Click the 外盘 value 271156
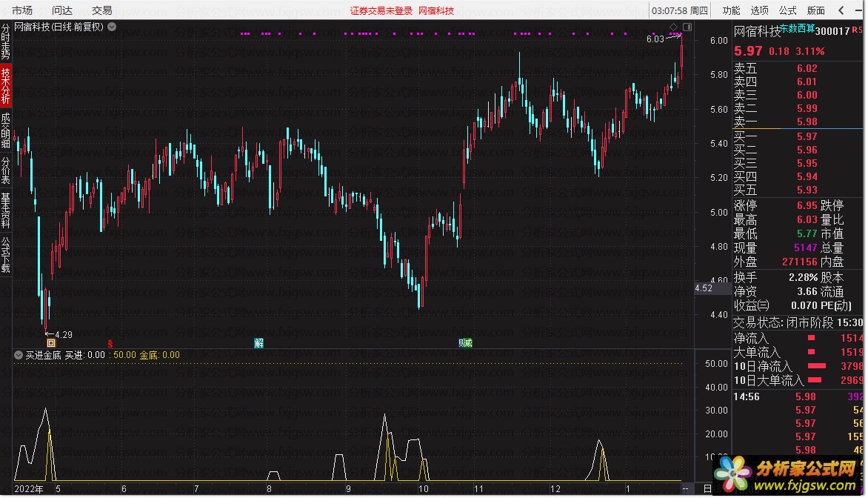This screenshot has height=498, width=868. coord(799,262)
